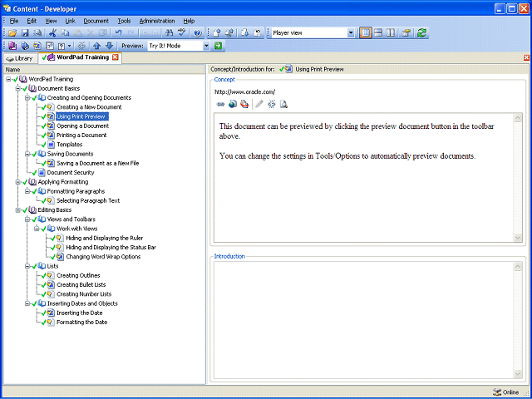
Task: Collapse Creating and Opening Documents node
Action: [27, 98]
